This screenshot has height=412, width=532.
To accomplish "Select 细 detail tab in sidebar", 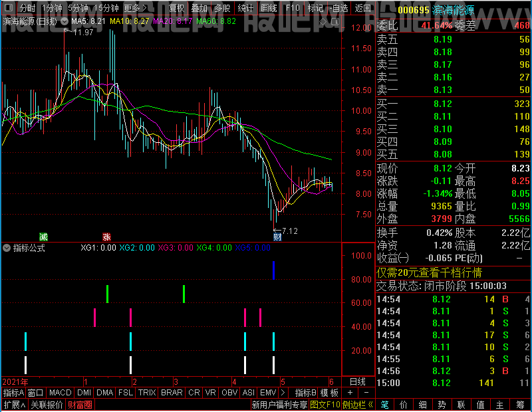I will [423, 405].
